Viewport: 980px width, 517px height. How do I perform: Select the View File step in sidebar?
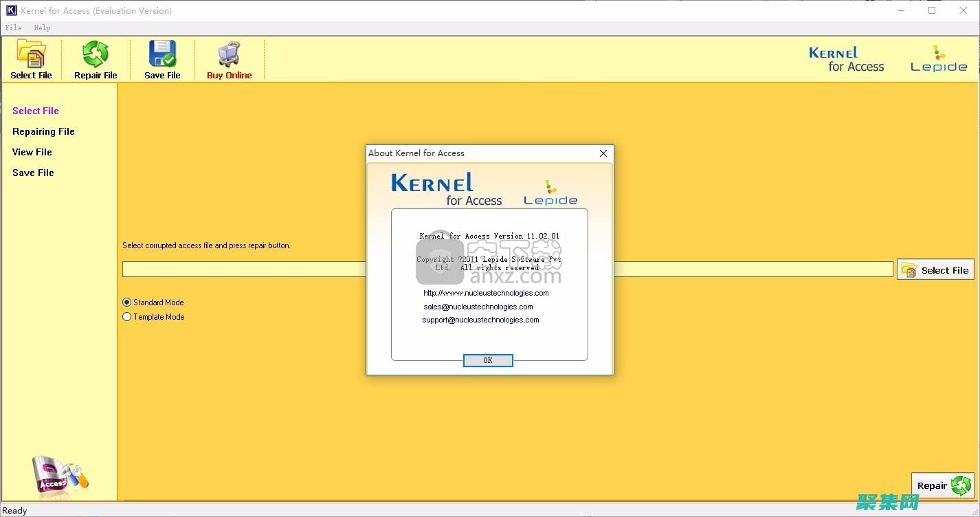32,152
